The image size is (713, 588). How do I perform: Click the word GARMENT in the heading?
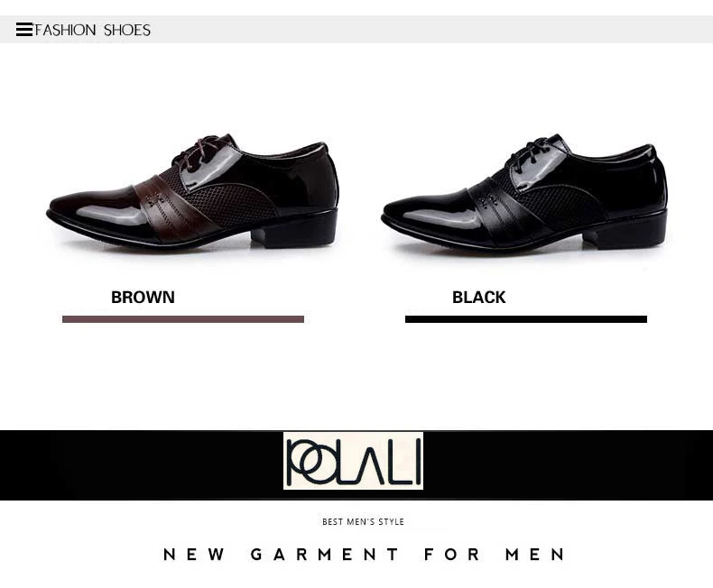tap(325, 555)
